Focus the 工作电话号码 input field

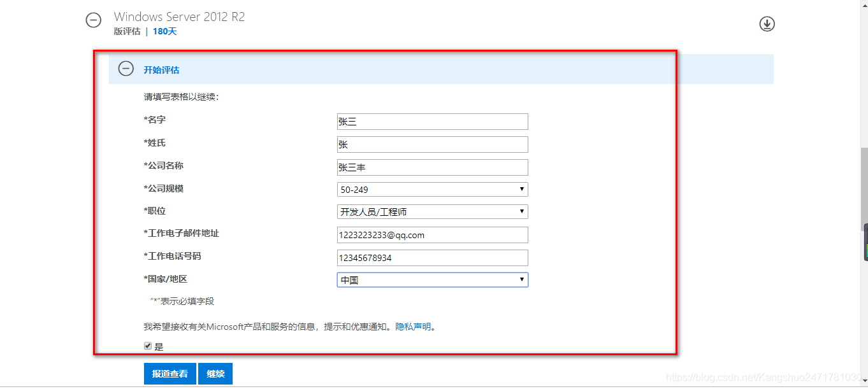tap(433, 258)
